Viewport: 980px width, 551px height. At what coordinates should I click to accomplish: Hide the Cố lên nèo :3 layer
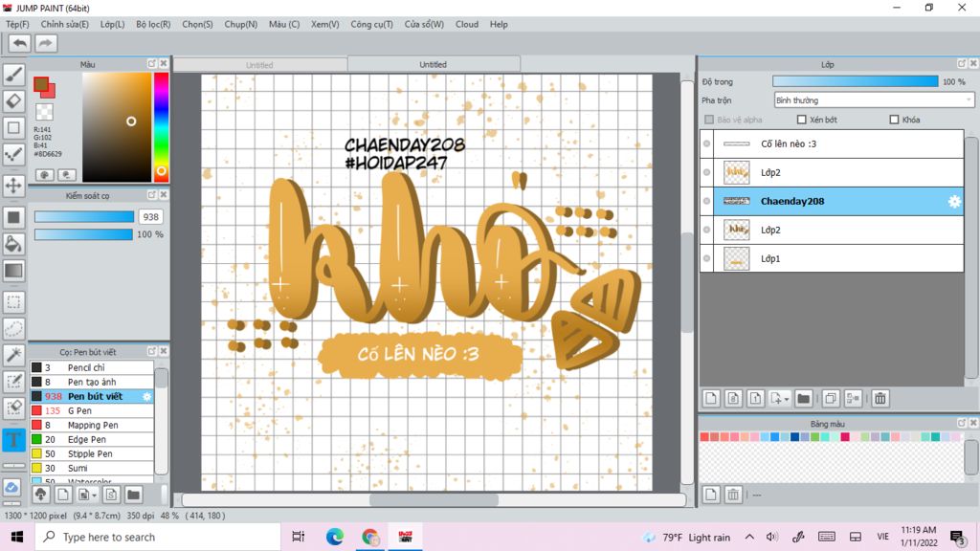tap(707, 143)
